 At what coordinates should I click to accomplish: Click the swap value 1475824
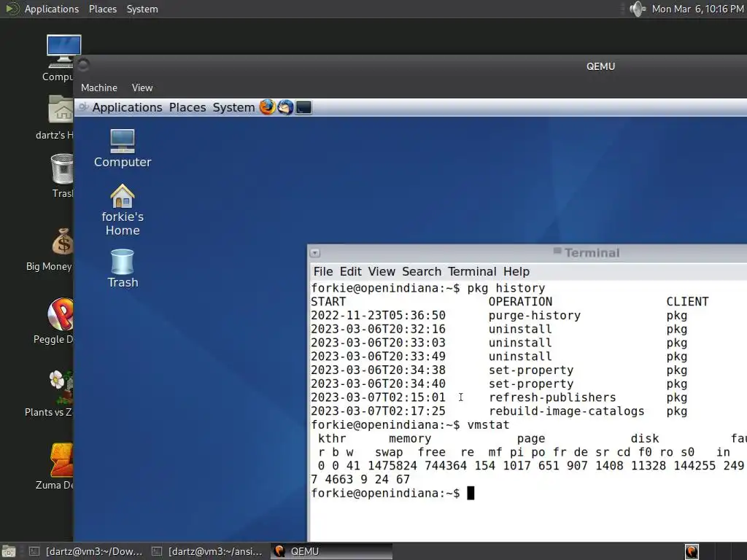point(392,466)
